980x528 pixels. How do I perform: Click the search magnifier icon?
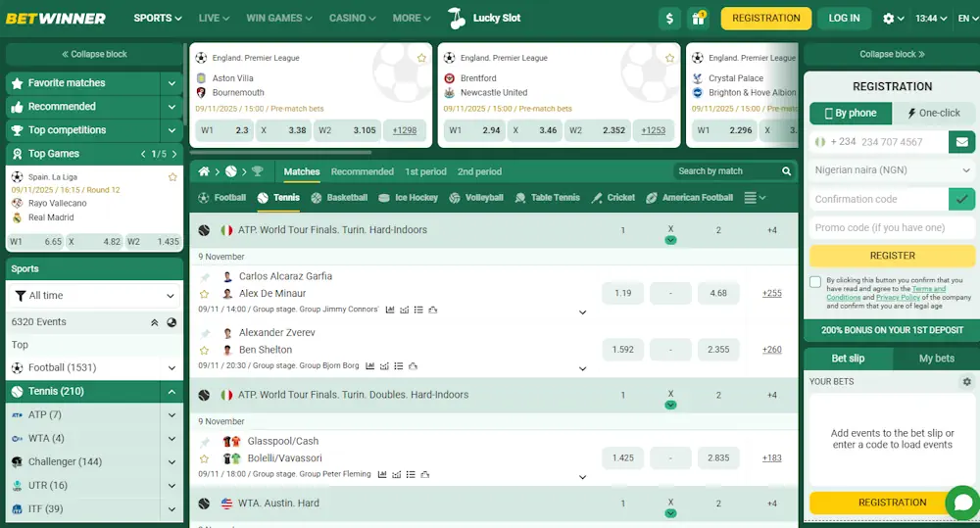(786, 171)
